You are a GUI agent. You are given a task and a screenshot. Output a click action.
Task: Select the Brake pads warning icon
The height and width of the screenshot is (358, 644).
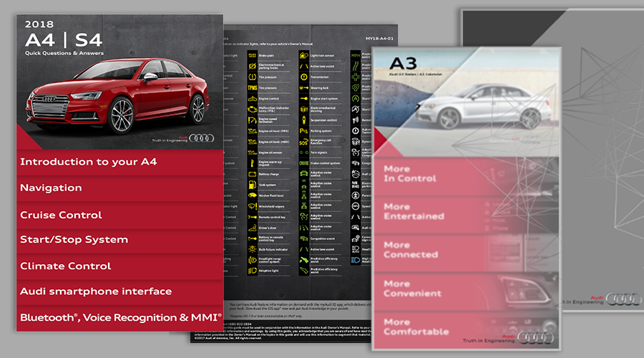coord(253,54)
